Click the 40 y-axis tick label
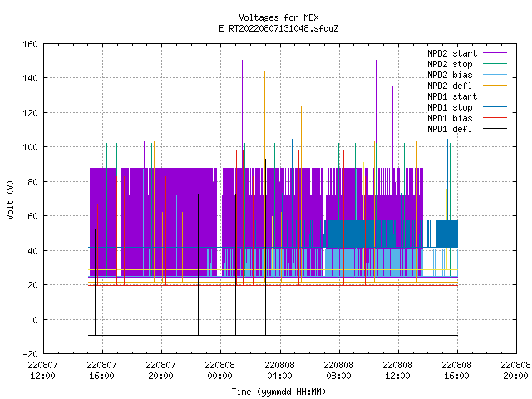This screenshot has width=532, height=399. point(32,251)
